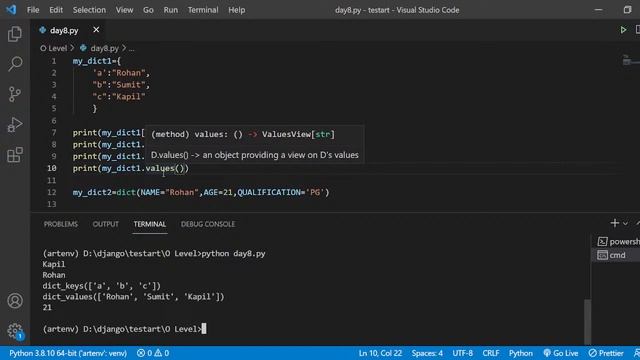
Task: Click Prettier status bar item
Action: click(606, 353)
